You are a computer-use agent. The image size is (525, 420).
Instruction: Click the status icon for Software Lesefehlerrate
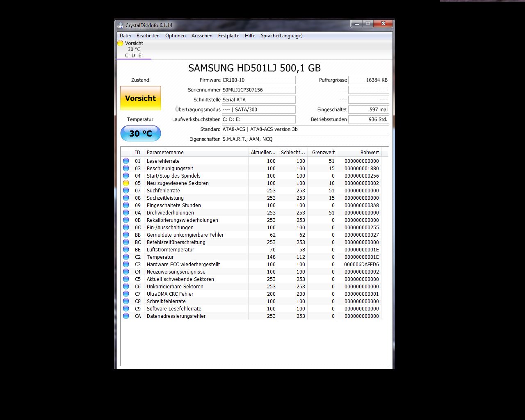[126, 308]
